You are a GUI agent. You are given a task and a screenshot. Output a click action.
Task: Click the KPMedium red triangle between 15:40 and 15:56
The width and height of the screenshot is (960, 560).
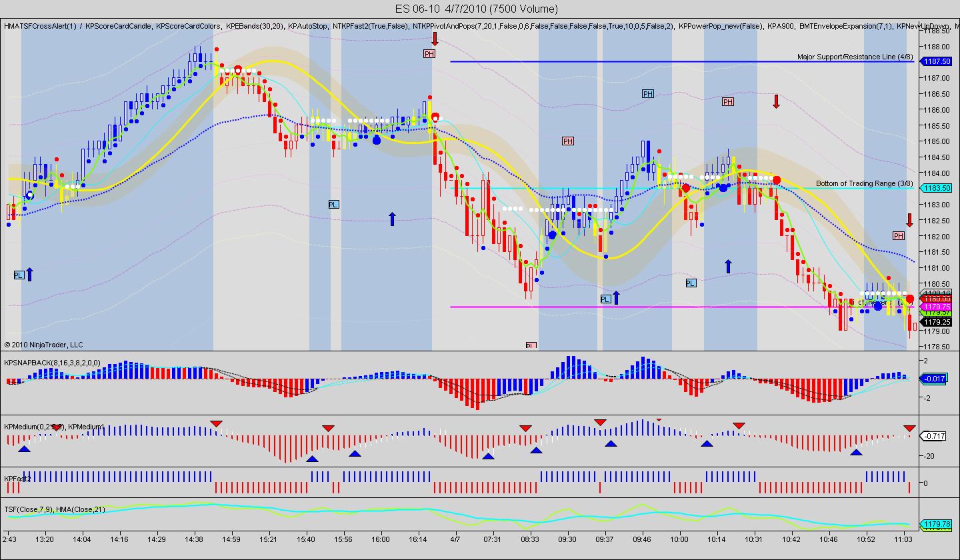[328, 427]
